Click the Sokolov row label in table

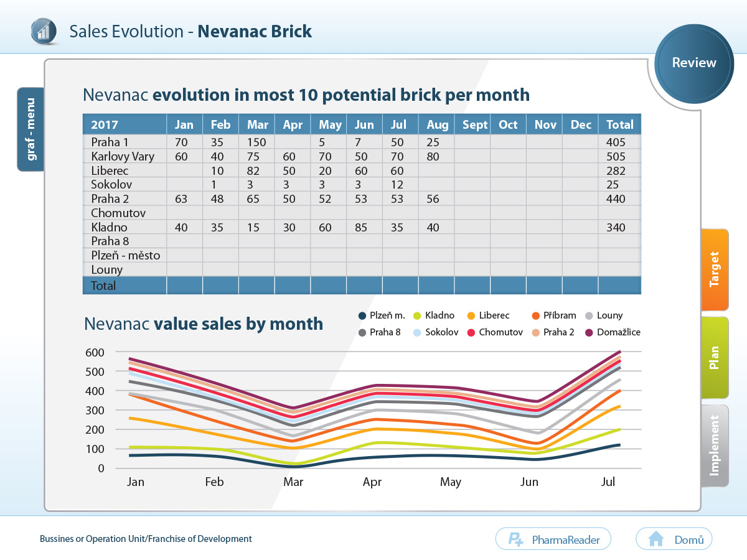click(x=111, y=185)
